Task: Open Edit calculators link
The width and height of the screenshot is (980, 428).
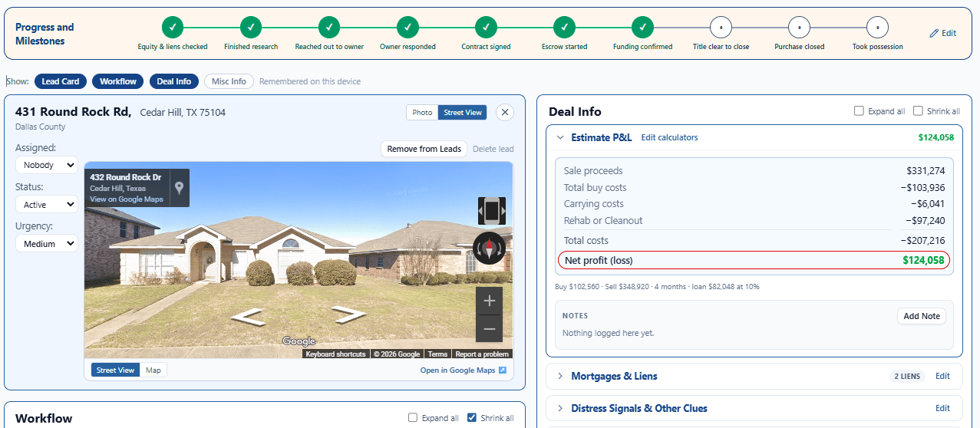Action: click(x=670, y=137)
